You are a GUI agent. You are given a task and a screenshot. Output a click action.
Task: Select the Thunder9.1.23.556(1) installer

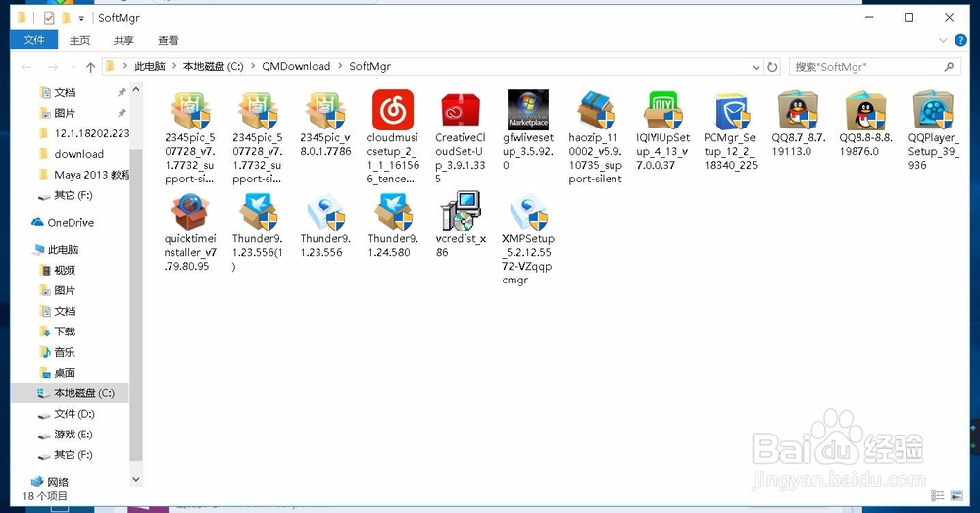[258, 232]
